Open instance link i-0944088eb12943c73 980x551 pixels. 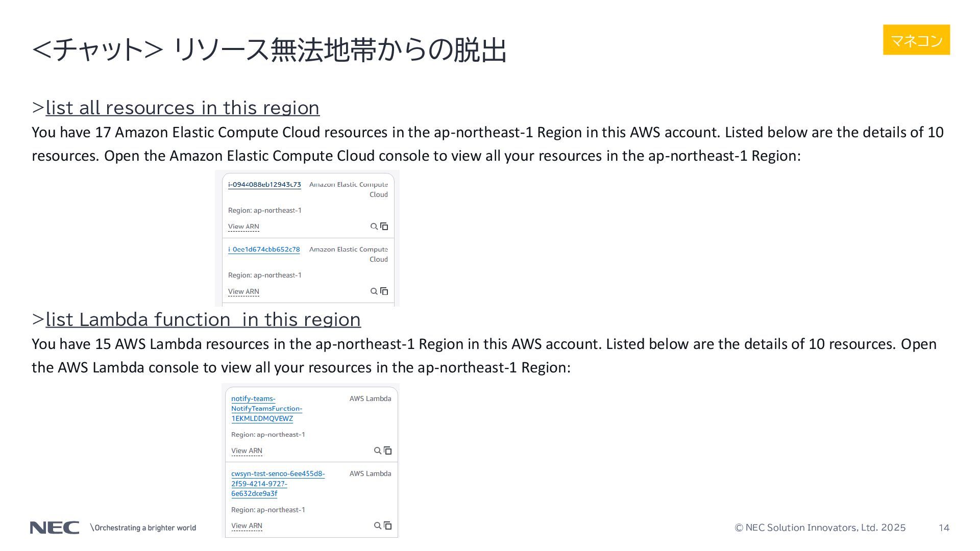[264, 185]
